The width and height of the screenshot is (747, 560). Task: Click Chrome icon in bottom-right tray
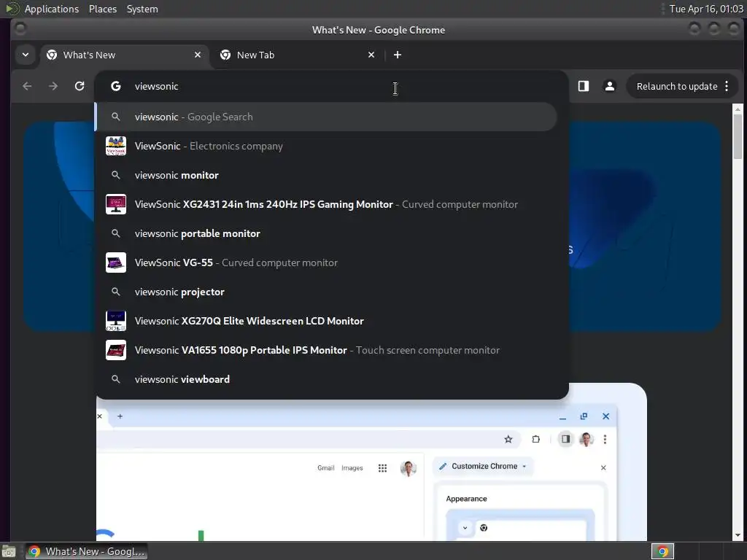(662, 551)
